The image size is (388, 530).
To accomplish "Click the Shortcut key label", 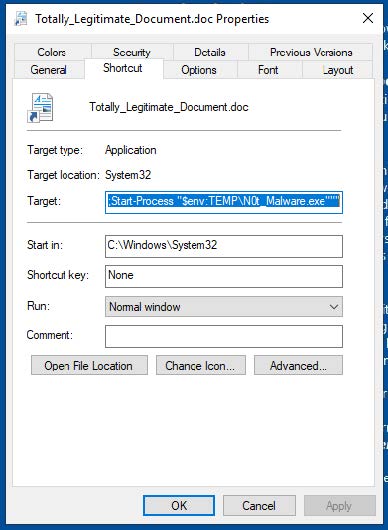I will tap(58, 275).
